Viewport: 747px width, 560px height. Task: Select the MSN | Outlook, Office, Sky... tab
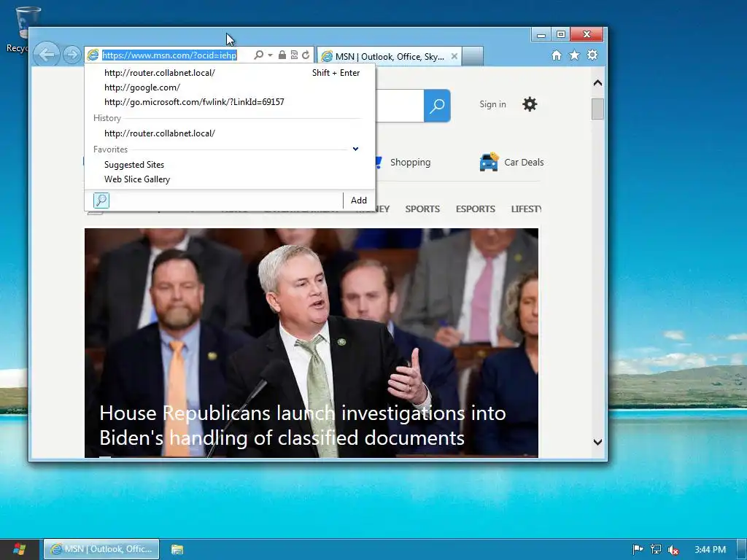click(390, 56)
